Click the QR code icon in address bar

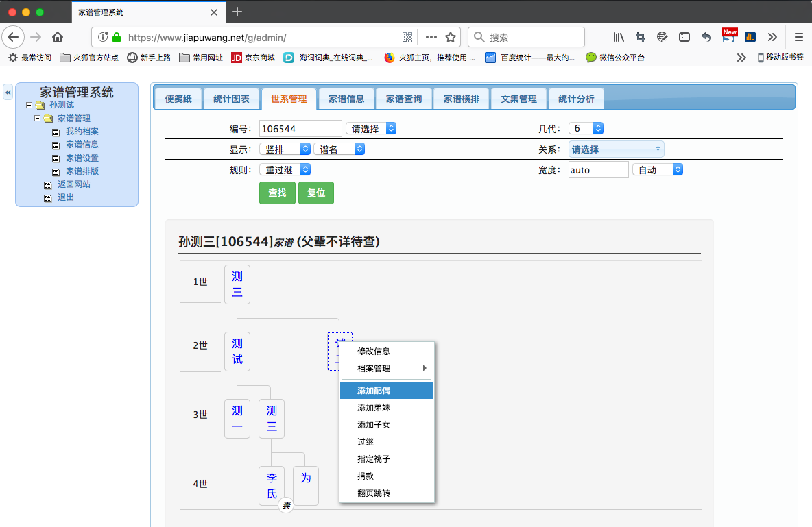(407, 37)
